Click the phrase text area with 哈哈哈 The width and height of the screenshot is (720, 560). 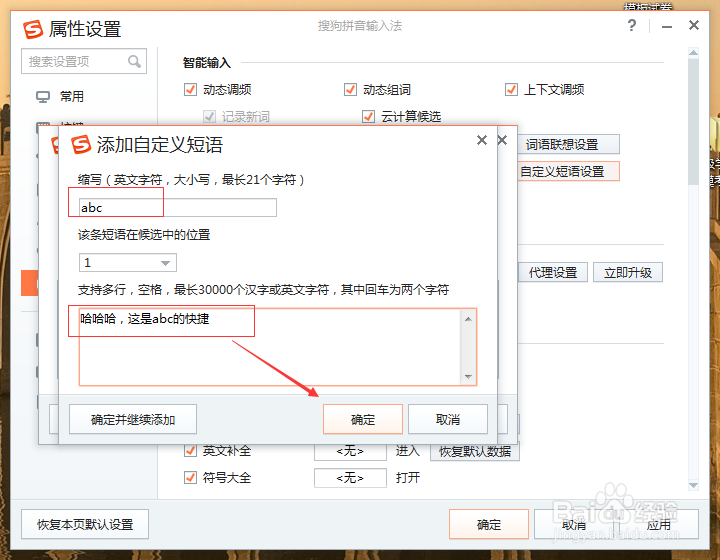(x=278, y=347)
